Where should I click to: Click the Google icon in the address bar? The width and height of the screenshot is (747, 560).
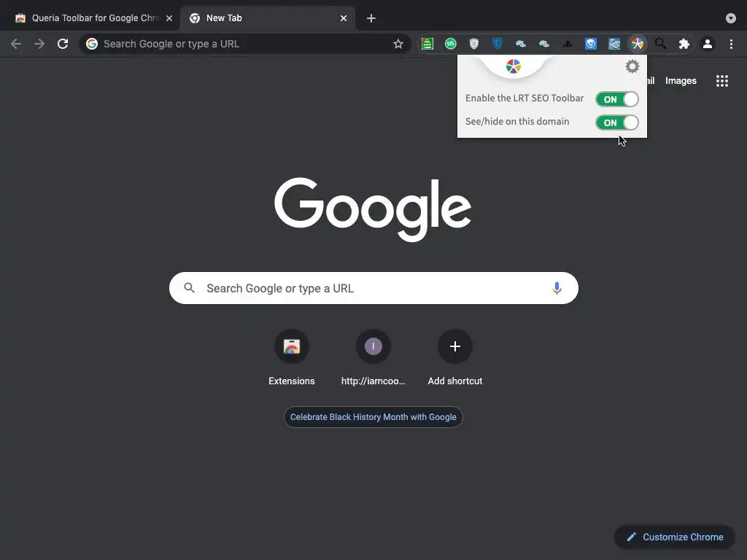coord(92,44)
